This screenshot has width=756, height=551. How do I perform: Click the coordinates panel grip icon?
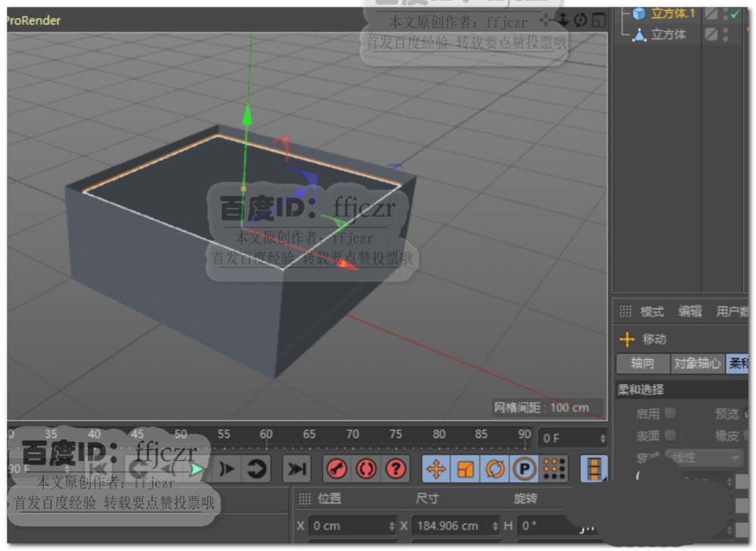pyautogui.click(x=304, y=498)
